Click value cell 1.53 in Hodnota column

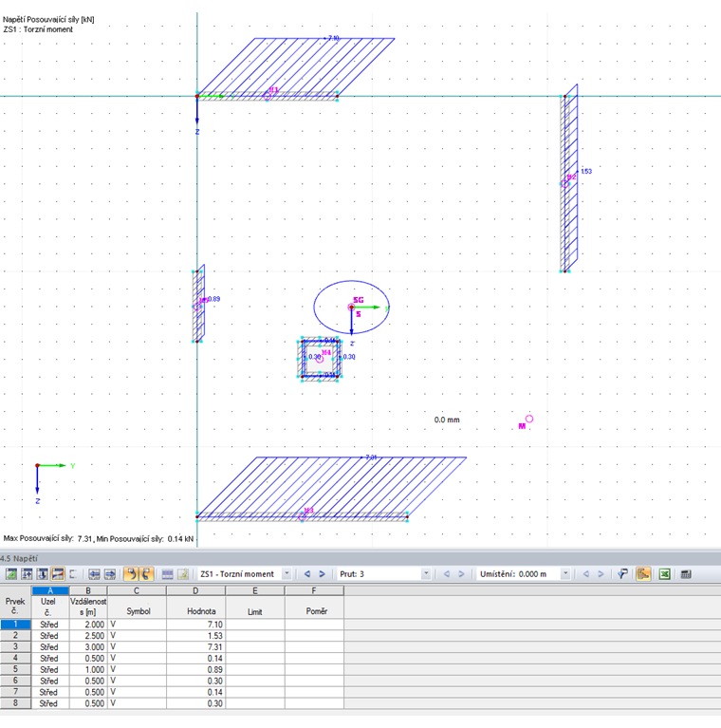(195, 636)
